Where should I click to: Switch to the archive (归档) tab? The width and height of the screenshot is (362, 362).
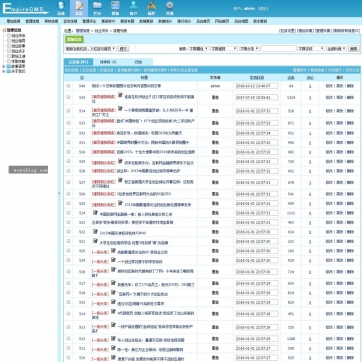(x=138, y=62)
